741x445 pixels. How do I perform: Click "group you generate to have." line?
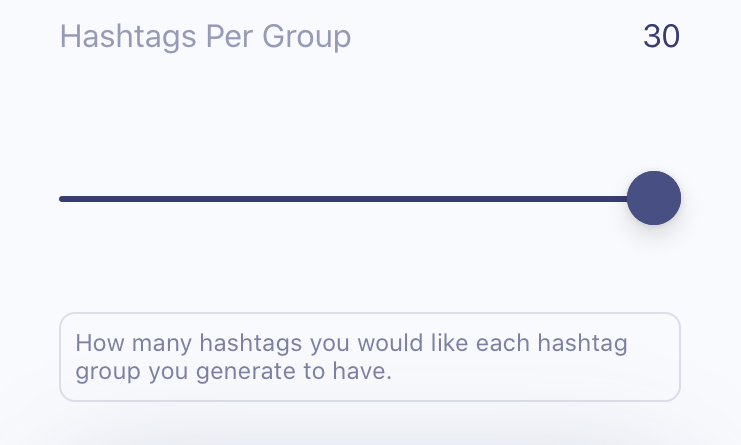coord(230,372)
